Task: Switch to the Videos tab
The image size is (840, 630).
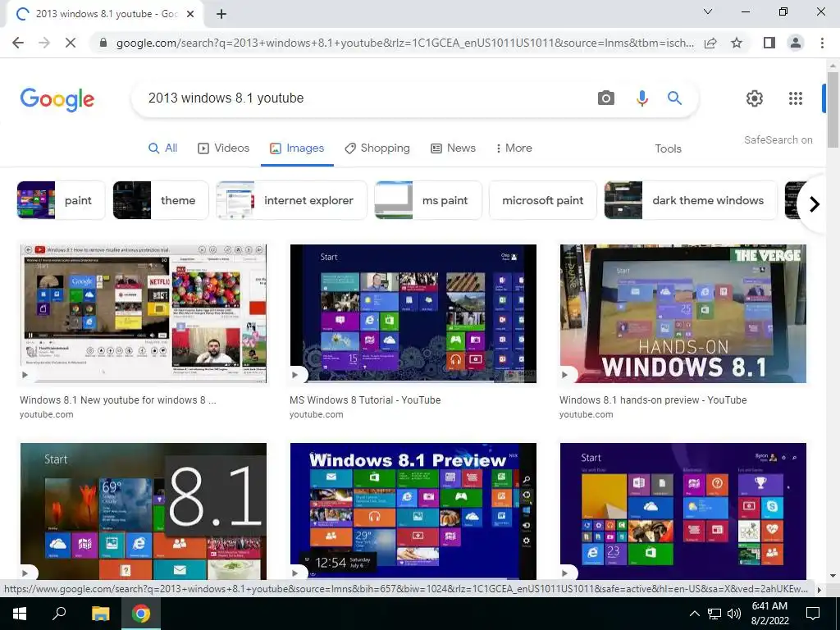Action: (x=223, y=148)
